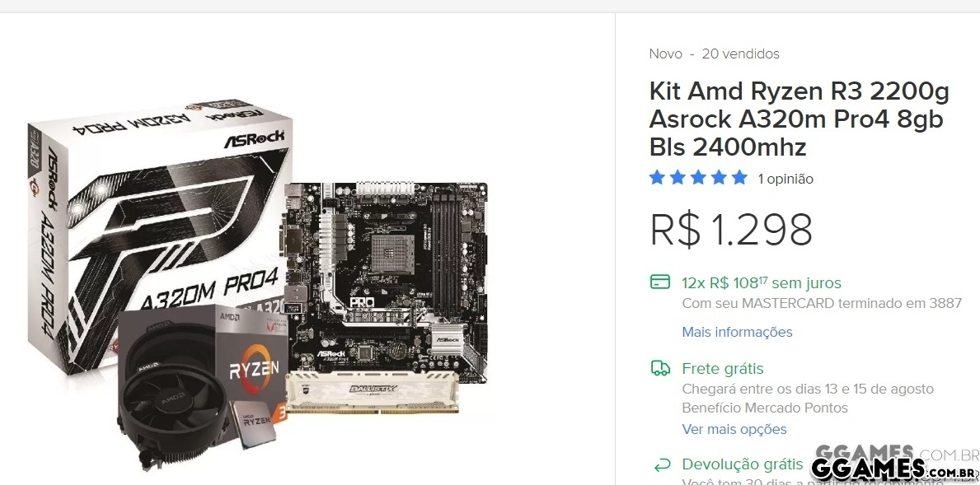Open the "Mais informações" link
The image size is (980, 485).
pos(737,332)
